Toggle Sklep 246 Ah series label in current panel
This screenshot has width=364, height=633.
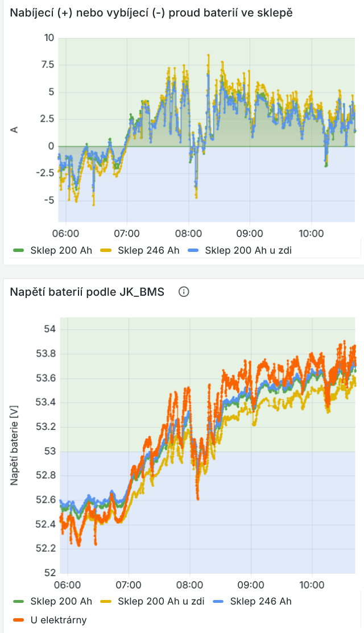(148, 250)
